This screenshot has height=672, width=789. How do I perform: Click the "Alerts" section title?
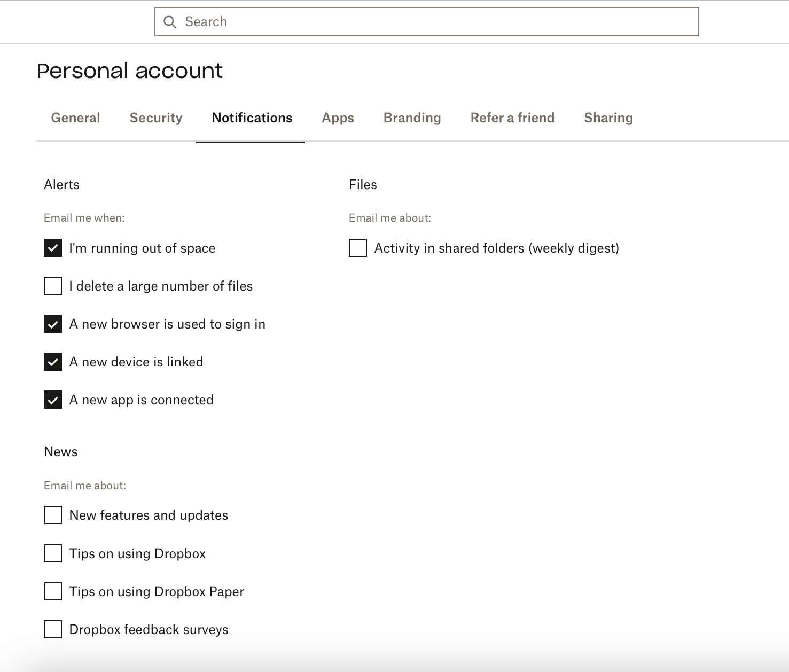(61, 184)
